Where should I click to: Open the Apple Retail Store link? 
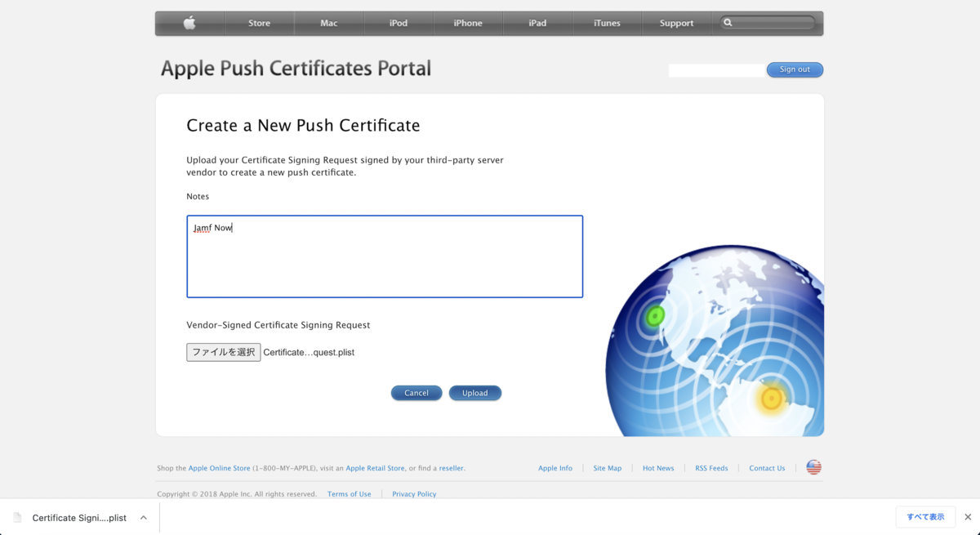point(375,468)
